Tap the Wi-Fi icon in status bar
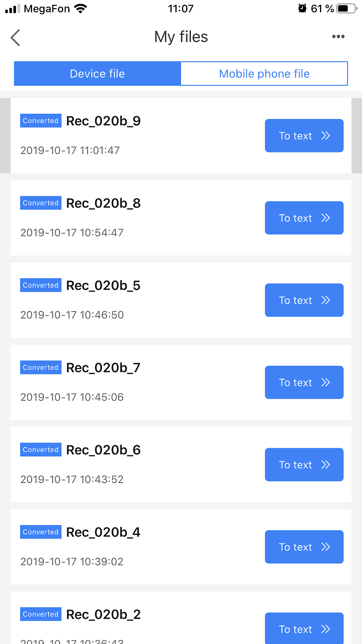Screen dimensions: 362x644 [x=80, y=9]
